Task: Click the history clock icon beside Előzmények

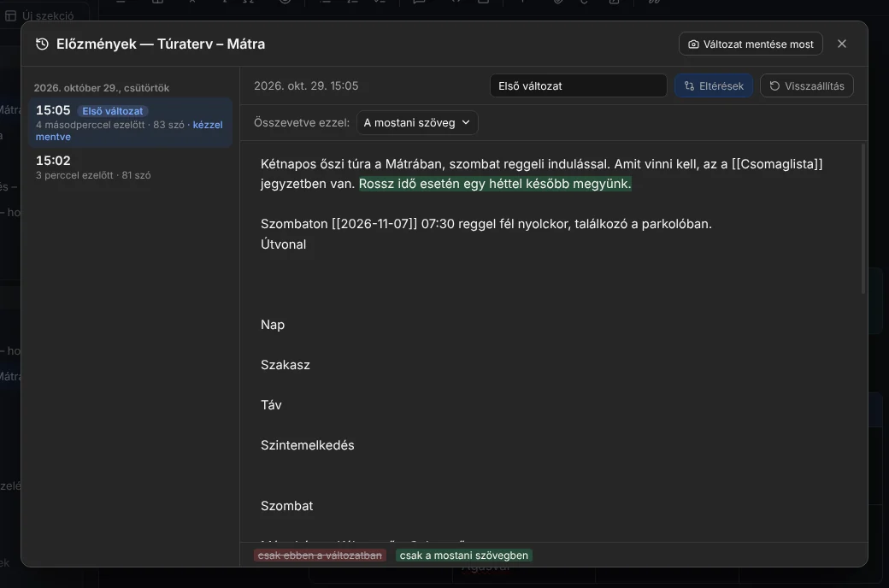Action: click(42, 44)
